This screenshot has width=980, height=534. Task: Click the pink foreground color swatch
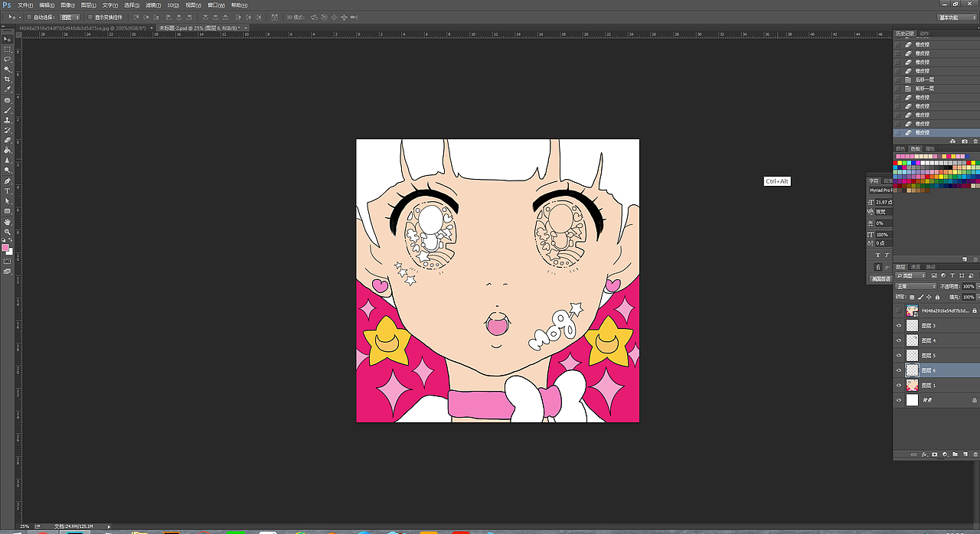click(6, 247)
